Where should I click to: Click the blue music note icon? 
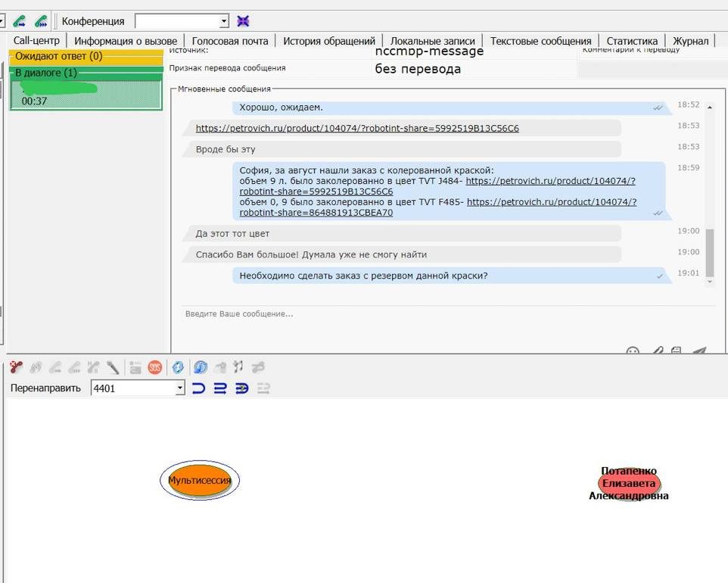(x=201, y=368)
